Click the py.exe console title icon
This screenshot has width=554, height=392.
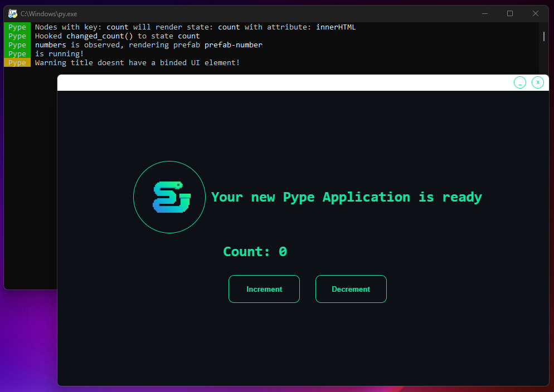click(13, 14)
